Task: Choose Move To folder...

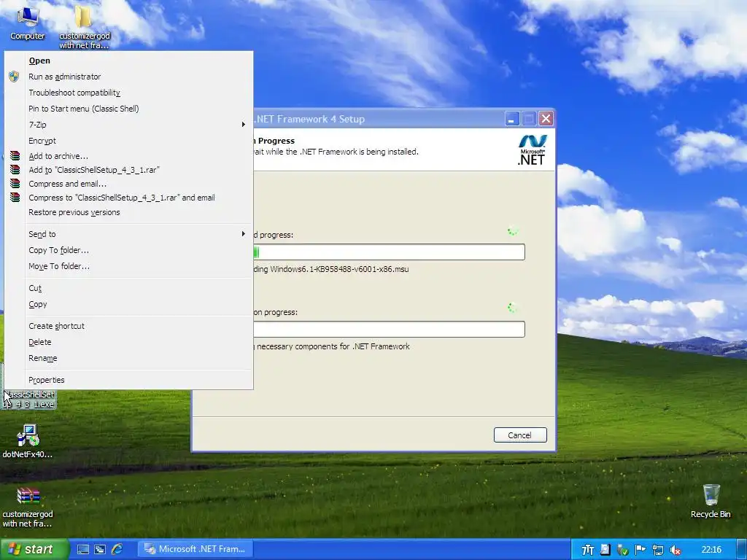Action: click(x=128, y=266)
